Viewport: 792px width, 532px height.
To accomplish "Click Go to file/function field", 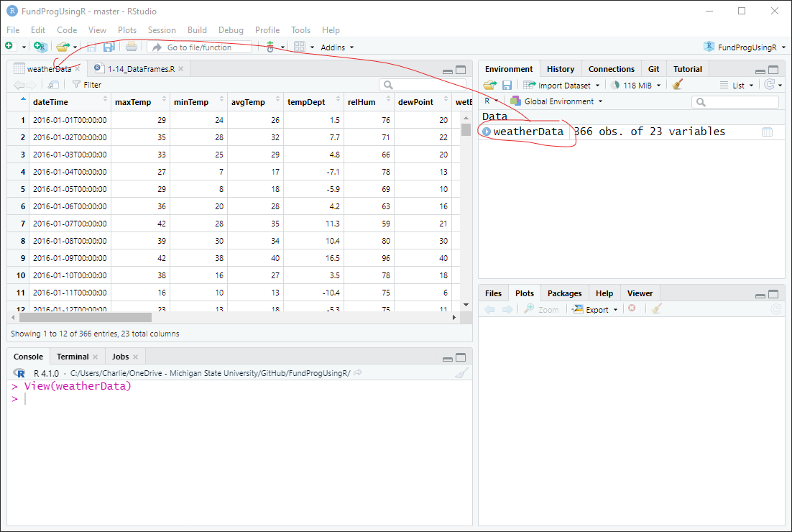I will click(200, 47).
